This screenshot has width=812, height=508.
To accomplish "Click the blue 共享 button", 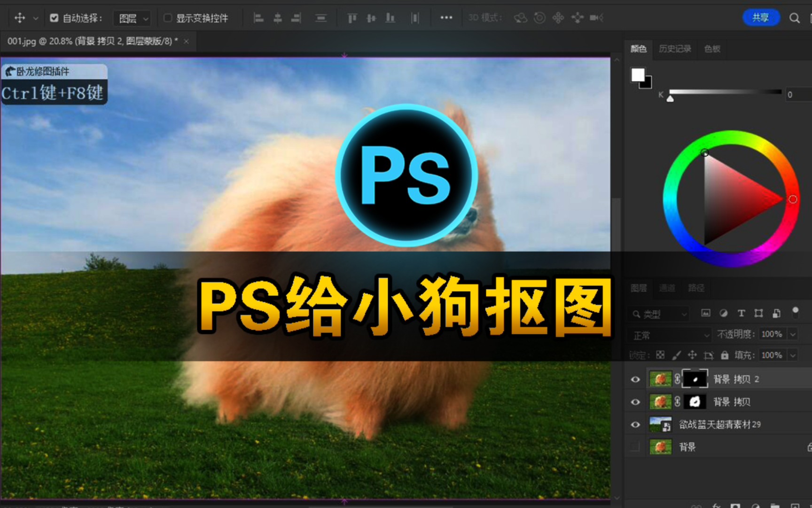I will coord(760,18).
